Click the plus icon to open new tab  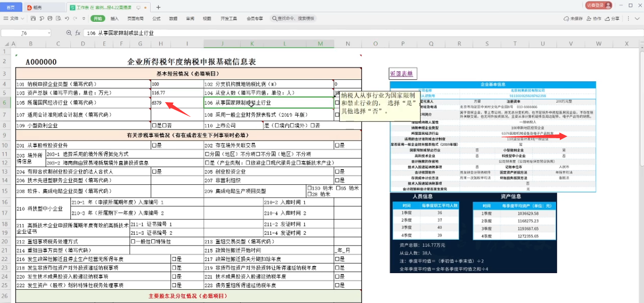tap(158, 7)
